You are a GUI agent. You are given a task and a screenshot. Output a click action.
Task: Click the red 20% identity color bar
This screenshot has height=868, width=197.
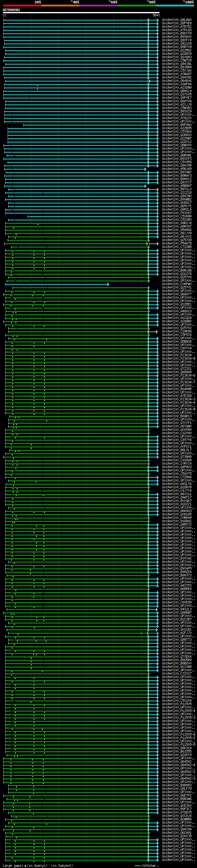(22, 6)
